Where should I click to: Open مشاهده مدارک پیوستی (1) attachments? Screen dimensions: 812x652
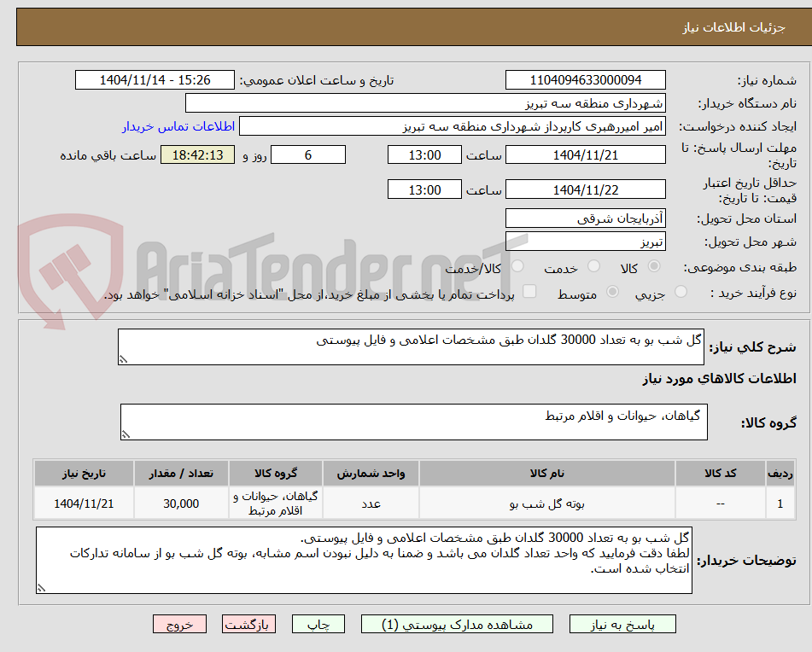[x=458, y=624]
